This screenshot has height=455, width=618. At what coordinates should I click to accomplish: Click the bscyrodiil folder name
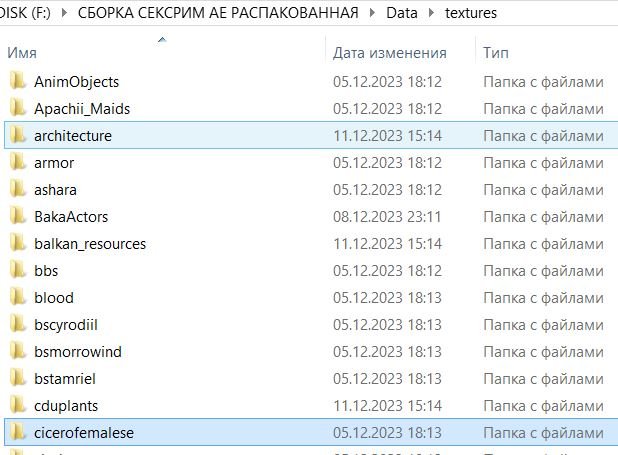tap(65, 324)
